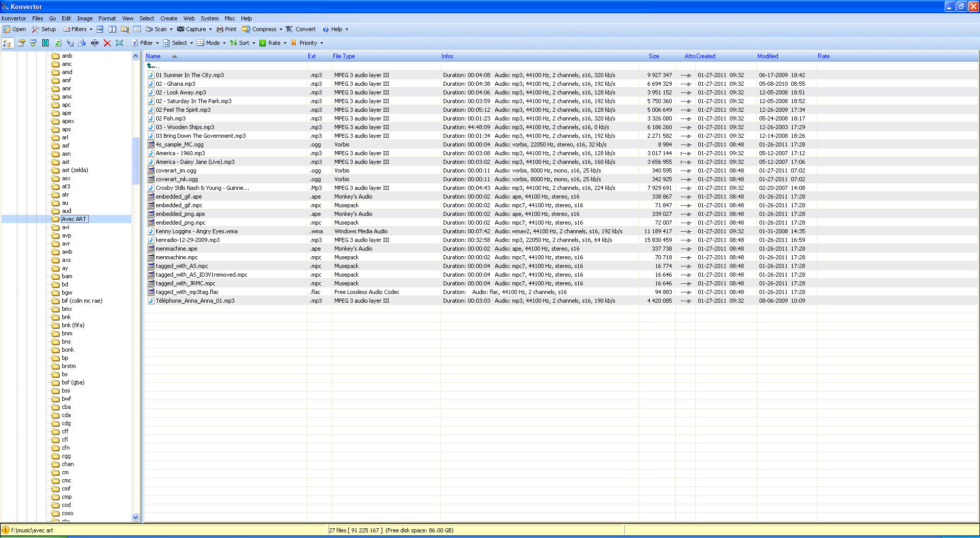Select the 'bnk (fifa)' folder

click(x=73, y=325)
